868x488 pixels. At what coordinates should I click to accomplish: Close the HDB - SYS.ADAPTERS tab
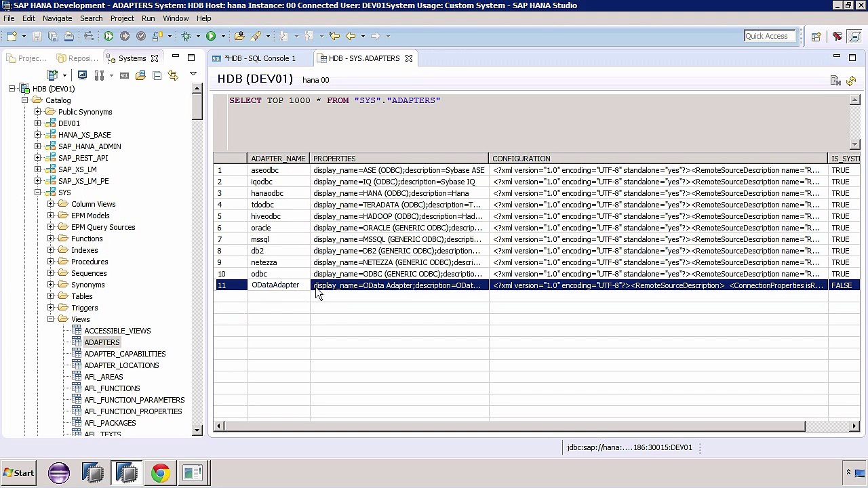(x=409, y=58)
